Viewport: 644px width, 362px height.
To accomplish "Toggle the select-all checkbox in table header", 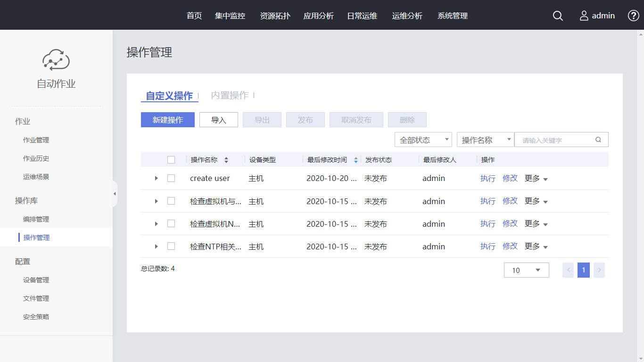I will (171, 160).
